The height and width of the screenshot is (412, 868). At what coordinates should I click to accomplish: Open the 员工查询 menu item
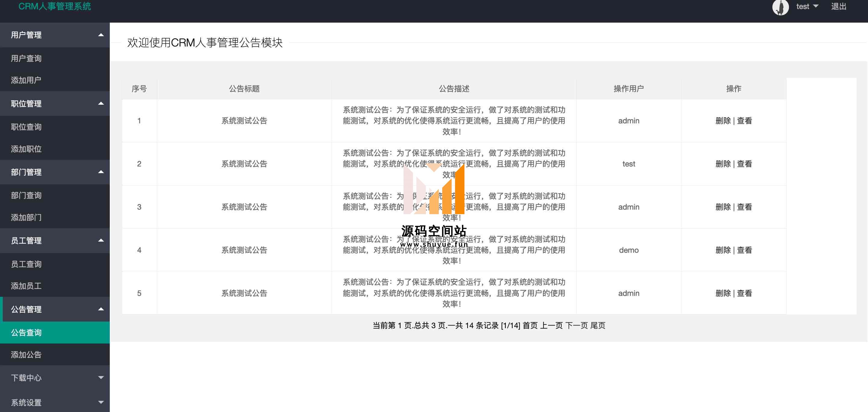[55, 264]
